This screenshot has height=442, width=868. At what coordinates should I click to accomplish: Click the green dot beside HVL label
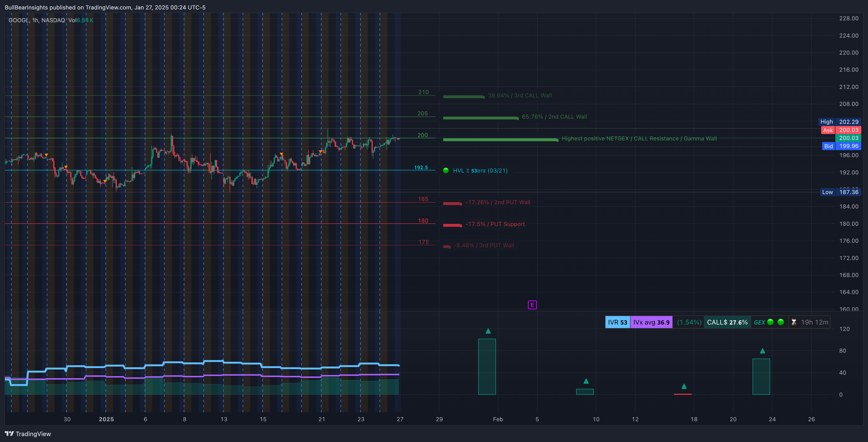(445, 171)
